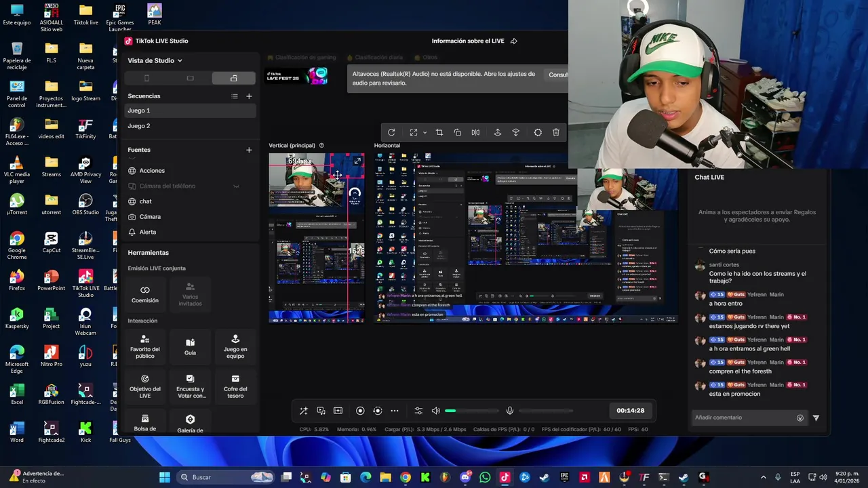868x488 pixels.
Task: Add a new scene in Secuencias
Action: point(249,96)
